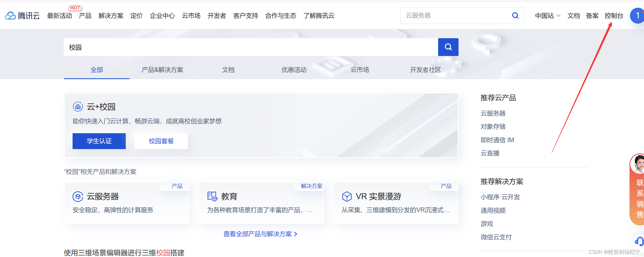Image resolution: width=644 pixels, height=257 pixels.
Task: Open the 产品 menu in top navigation
Action: pos(85,16)
